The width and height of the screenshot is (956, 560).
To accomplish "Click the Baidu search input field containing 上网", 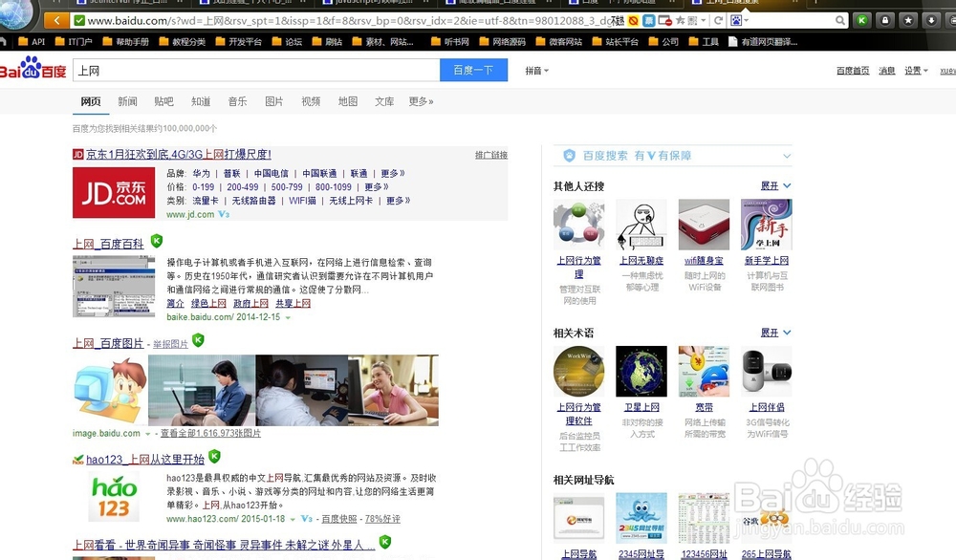I will coord(256,70).
